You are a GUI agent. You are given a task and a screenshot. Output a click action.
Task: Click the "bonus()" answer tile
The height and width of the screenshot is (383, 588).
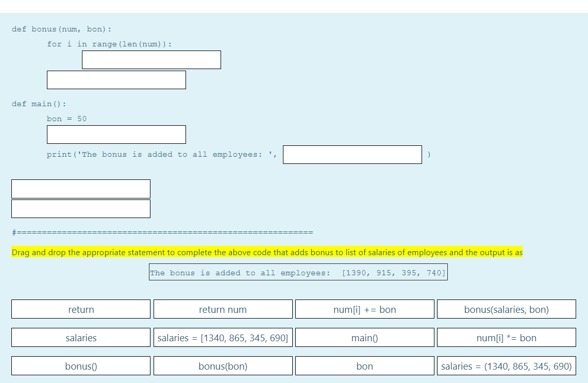[x=80, y=366]
